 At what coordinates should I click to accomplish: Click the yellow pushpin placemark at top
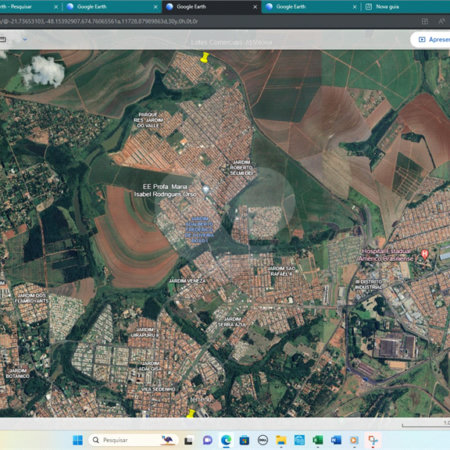(204, 57)
